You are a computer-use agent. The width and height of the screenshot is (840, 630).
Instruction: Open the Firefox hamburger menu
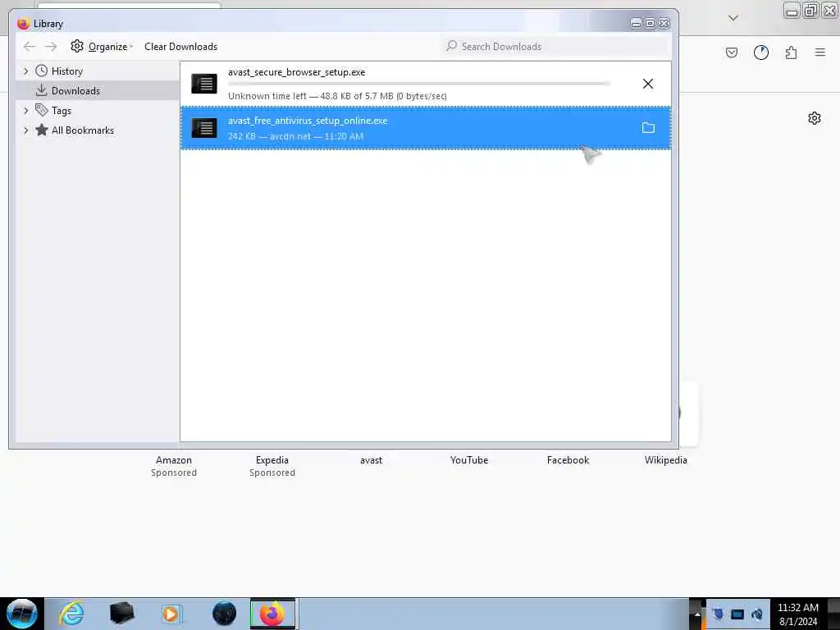click(820, 52)
